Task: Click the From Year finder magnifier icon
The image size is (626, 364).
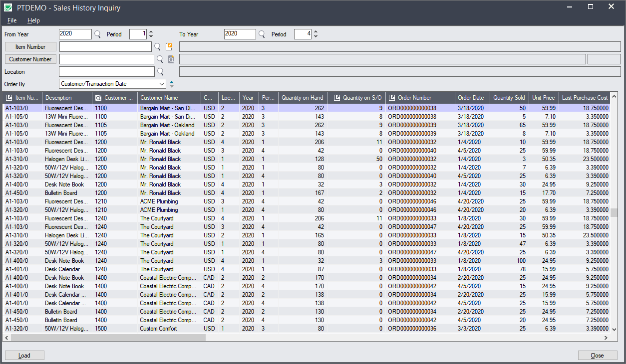Action: click(98, 34)
